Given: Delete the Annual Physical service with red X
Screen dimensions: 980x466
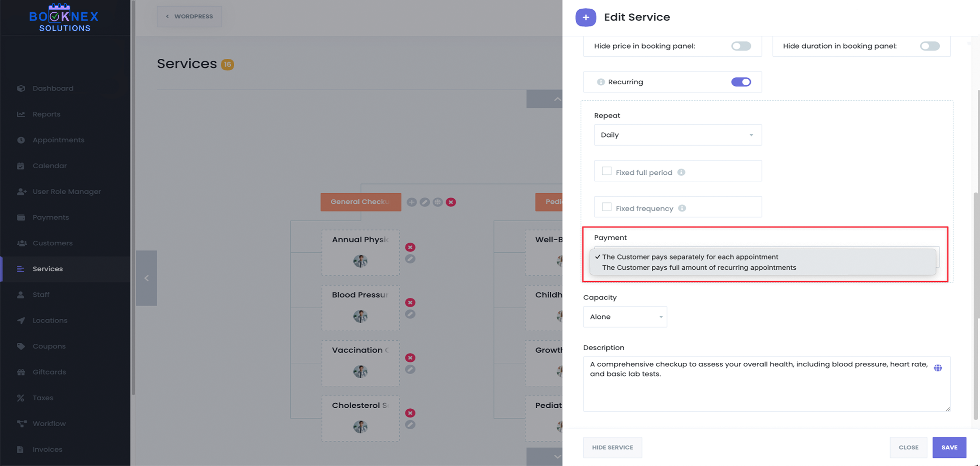Looking at the screenshot, I should click(410, 247).
